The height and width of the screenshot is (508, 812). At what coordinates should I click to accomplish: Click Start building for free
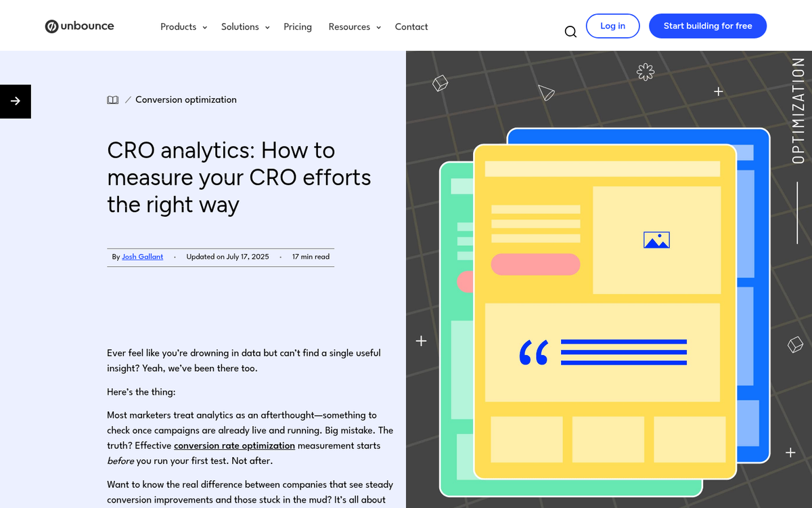(708, 26)
